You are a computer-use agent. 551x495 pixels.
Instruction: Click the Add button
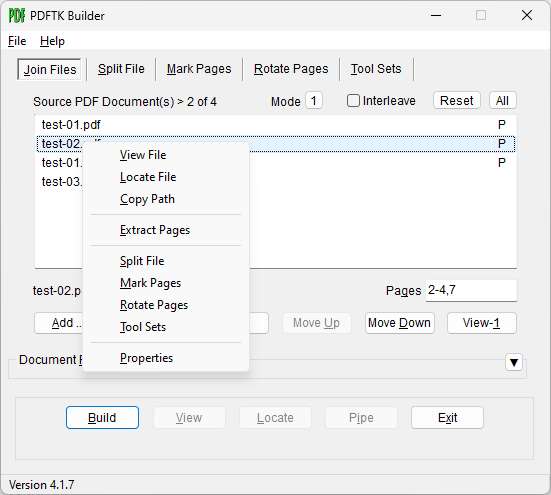point(59,323)
